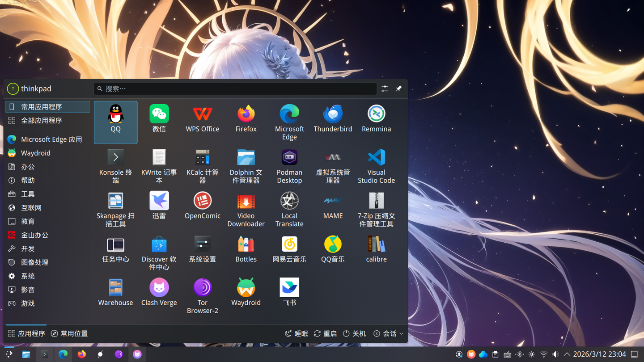Open Thunderbird mail client
This screenshot has width=644, height=362.
click(x=333, y=122)
